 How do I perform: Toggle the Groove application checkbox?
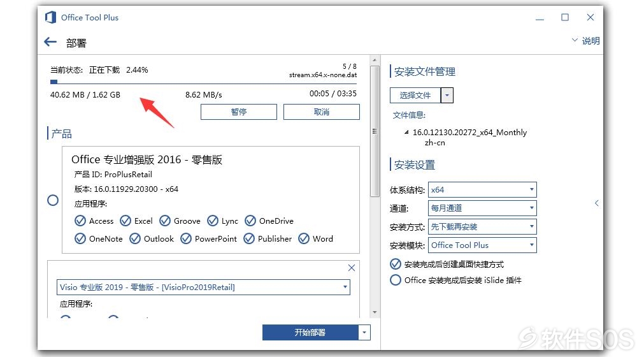(165, 221)
